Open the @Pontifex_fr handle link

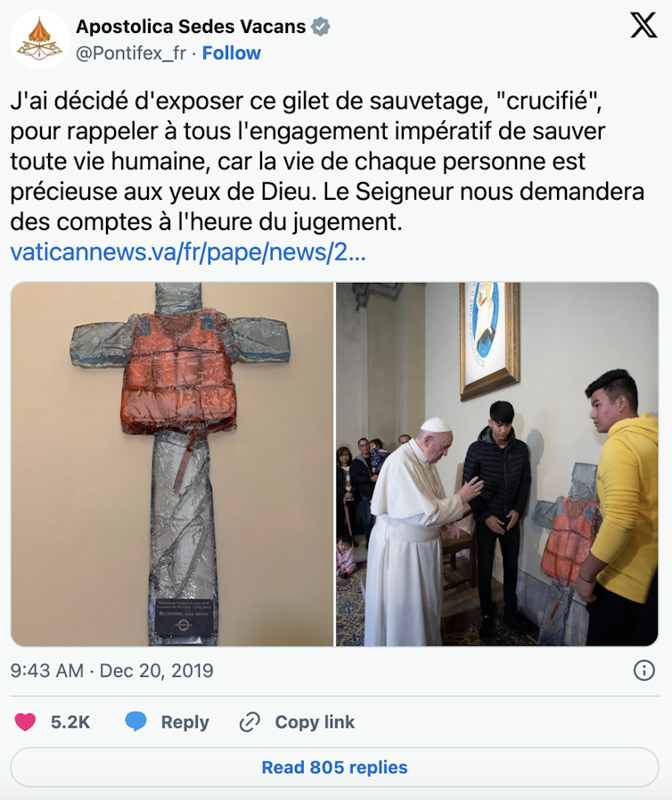(x=131, y=53)
